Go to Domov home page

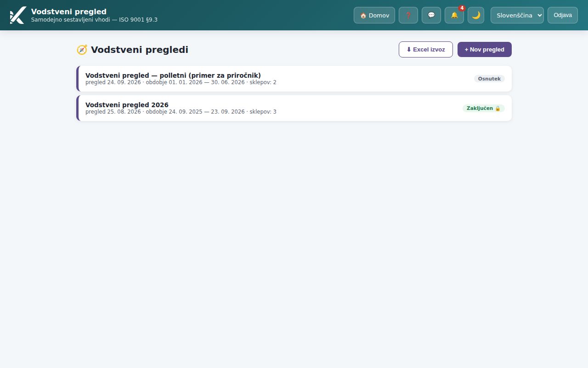(x=374, y=15)
